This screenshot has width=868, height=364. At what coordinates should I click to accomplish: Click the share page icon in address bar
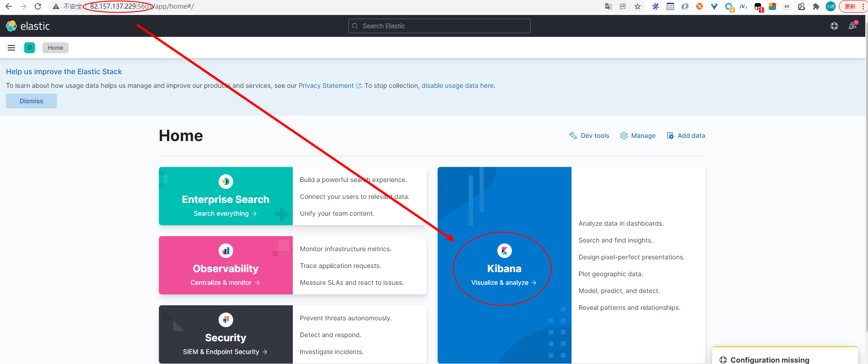coord(623,6)
